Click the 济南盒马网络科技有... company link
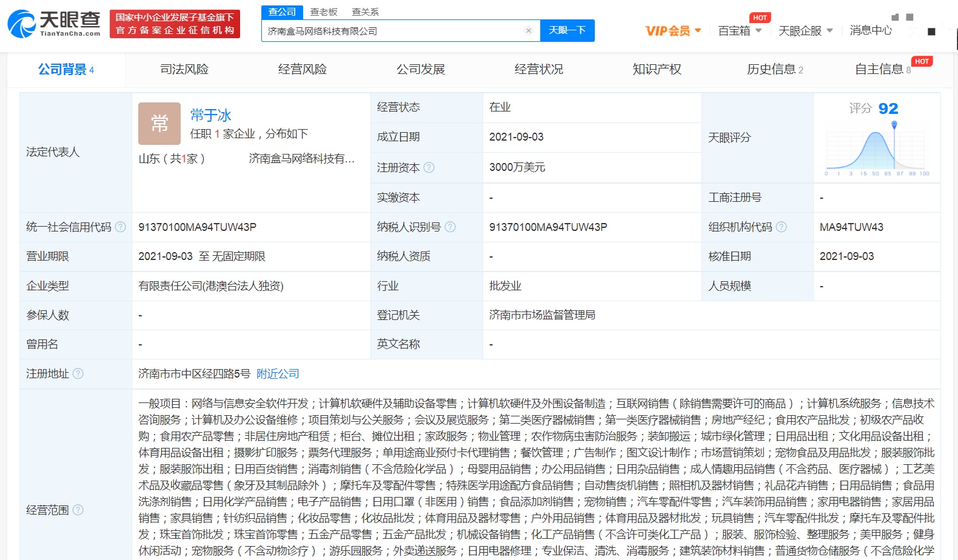 point(301,159)
